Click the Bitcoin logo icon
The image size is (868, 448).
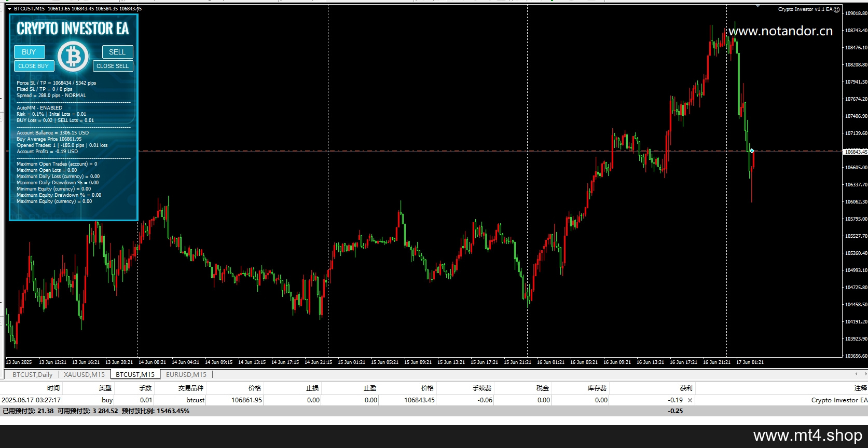[x=73, y=56]
